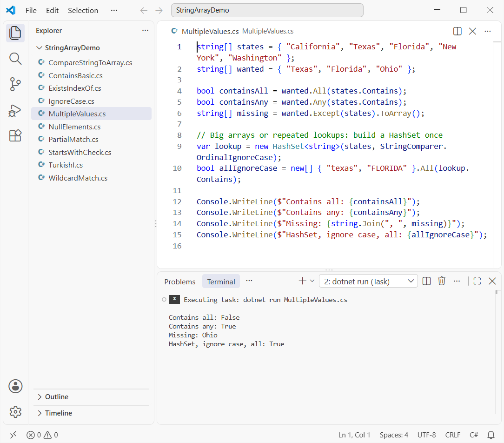Open the Manage settings gear

15,411
